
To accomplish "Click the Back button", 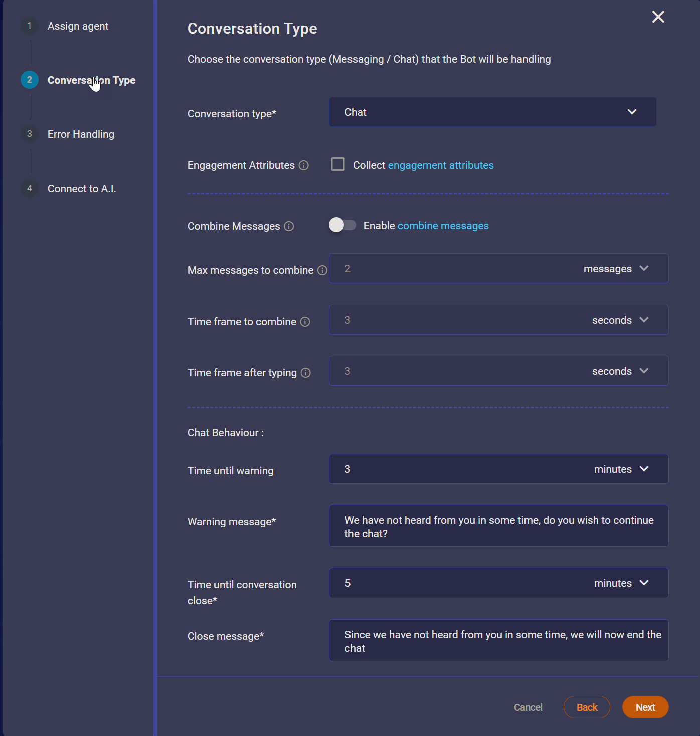I will coord(587,707).
